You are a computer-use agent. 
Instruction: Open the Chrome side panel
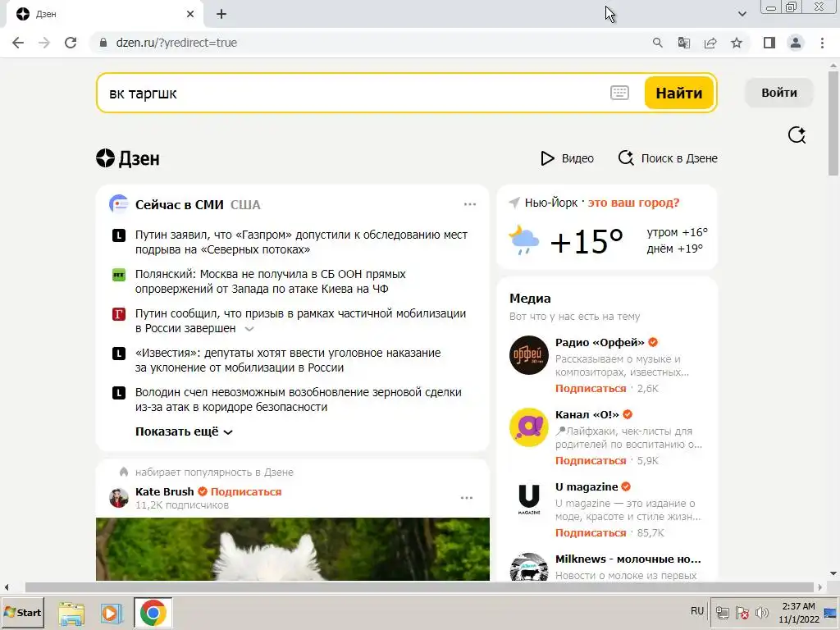tap(769, 43)
